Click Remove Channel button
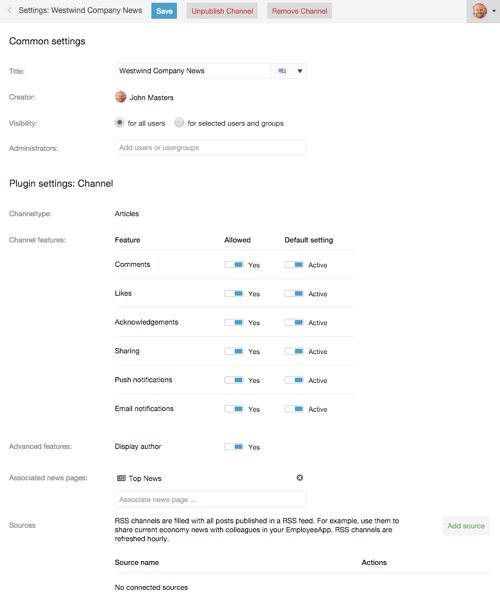The image size is (500, 601). (x=299, y=11)
